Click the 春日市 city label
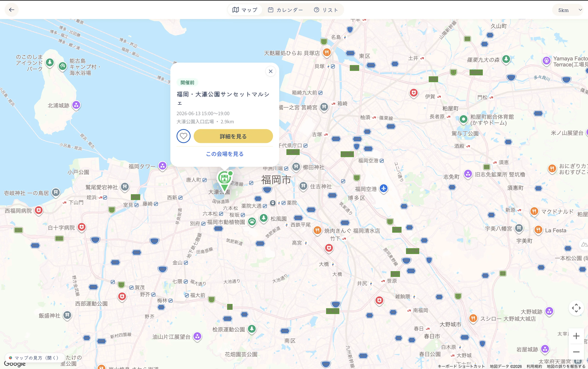The width and height of the screenshot is (588, 369). click(x=432, y=336)
